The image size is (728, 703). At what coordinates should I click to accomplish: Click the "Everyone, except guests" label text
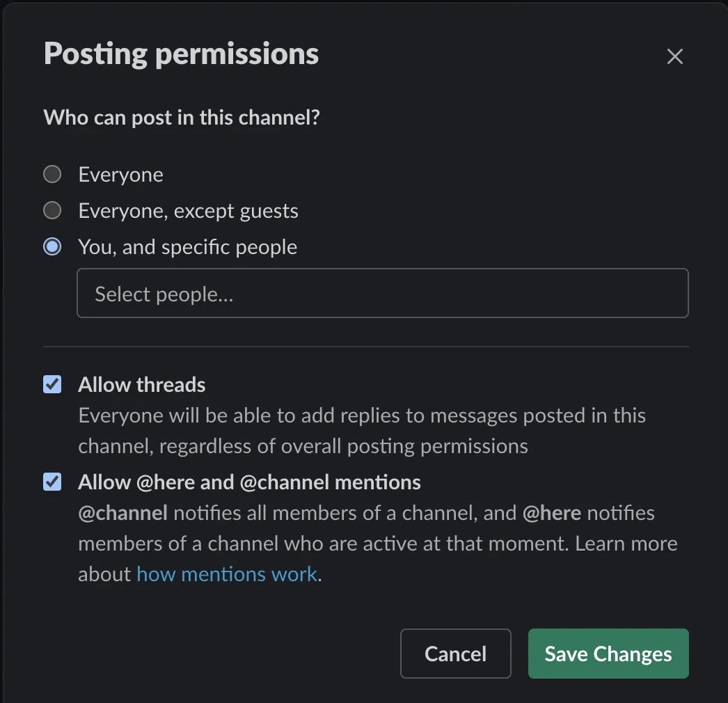click(188, 211)
